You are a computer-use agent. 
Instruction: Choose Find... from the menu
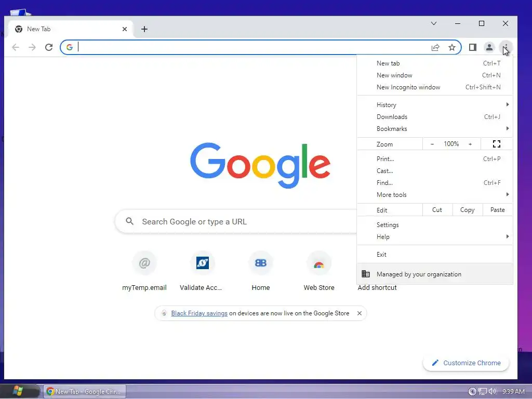(435, 182)
